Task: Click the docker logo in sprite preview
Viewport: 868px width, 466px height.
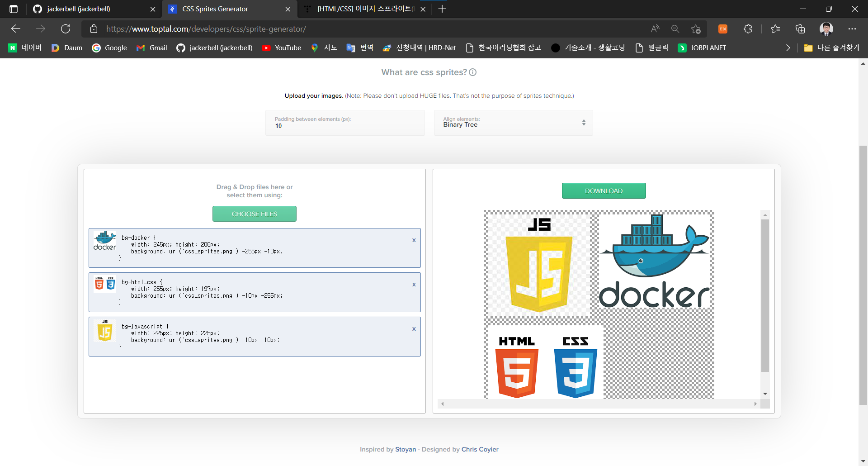Action: click(x=654, y=261)
